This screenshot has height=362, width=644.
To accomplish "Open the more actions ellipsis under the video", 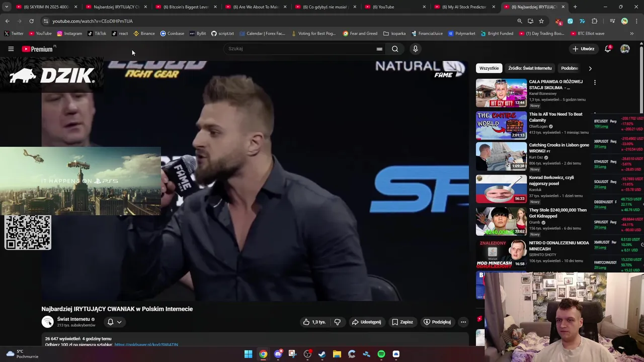I will (463, 322).
